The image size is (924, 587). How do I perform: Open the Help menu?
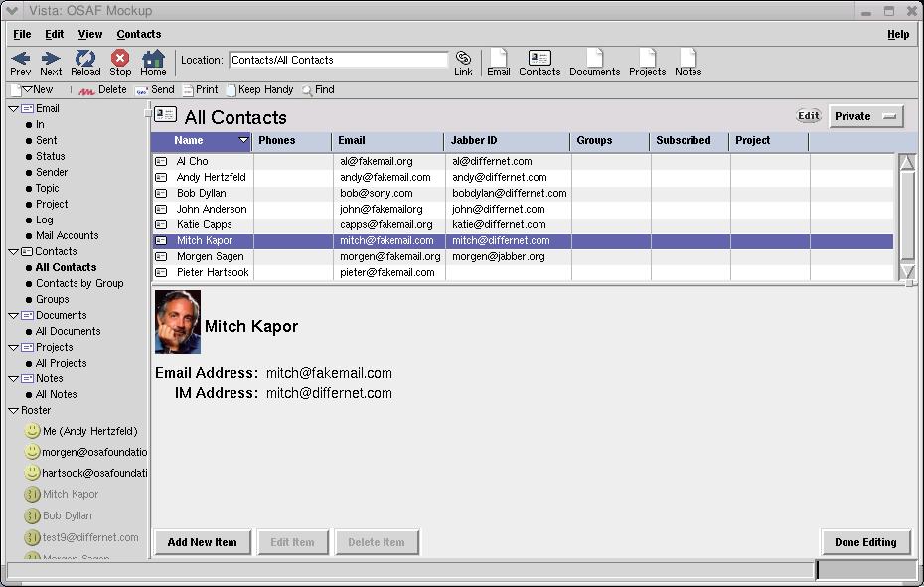point(898,34)
